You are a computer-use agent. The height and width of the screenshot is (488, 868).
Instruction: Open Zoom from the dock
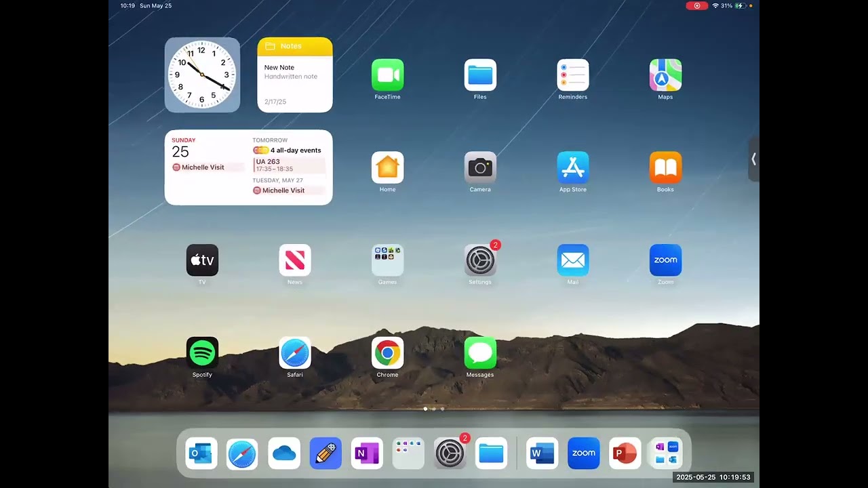pyautogui.click(x=583, y=453)
